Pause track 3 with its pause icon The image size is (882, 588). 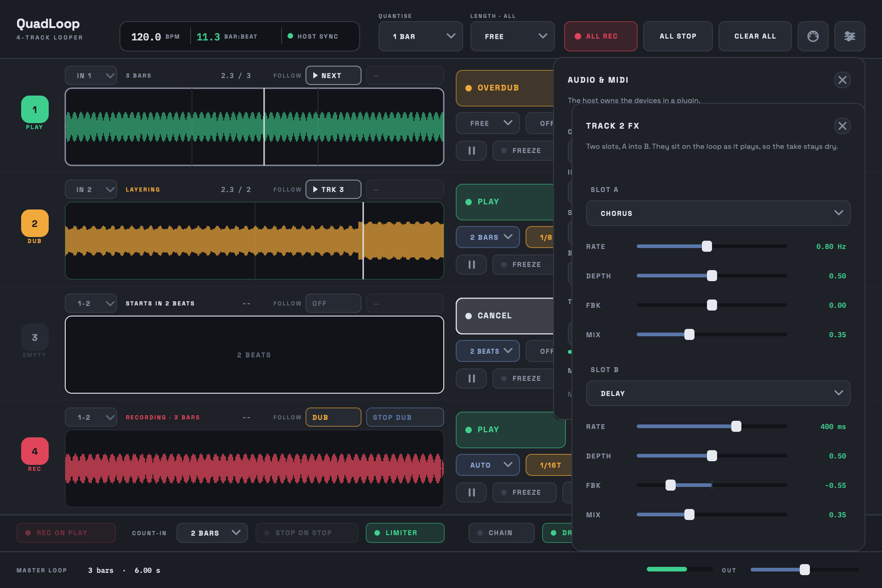click(471, 379)
